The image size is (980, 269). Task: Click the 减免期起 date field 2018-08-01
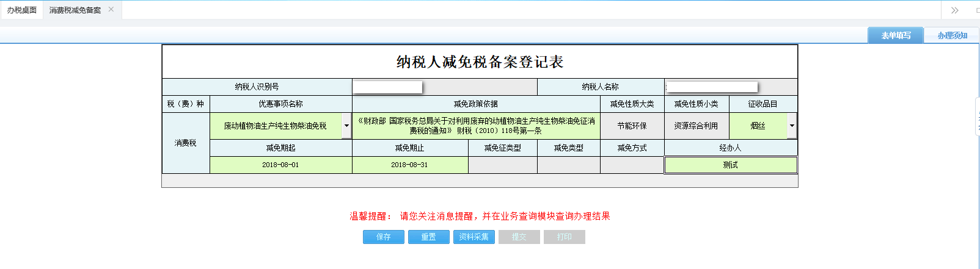tap(280, 165)
